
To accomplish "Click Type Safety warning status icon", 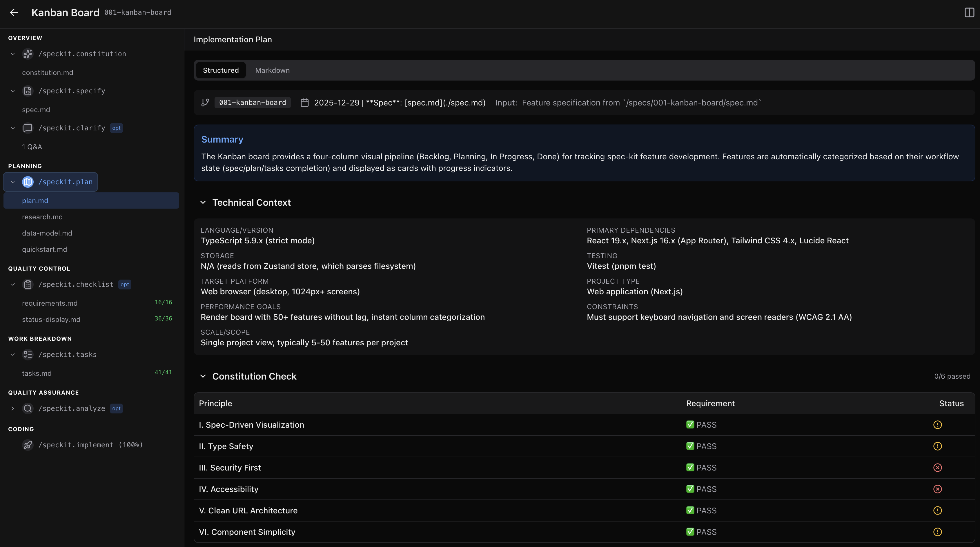I will [937, 446].
